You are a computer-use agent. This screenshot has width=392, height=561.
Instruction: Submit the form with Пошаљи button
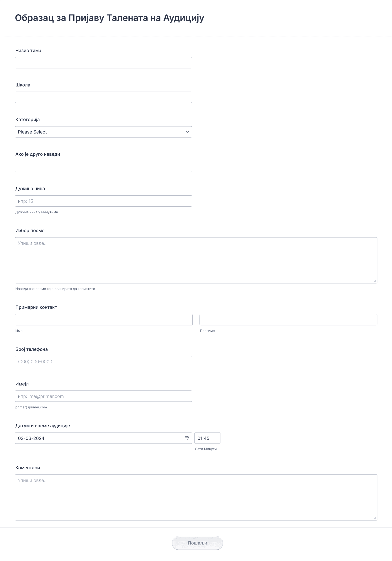point(197,543)
